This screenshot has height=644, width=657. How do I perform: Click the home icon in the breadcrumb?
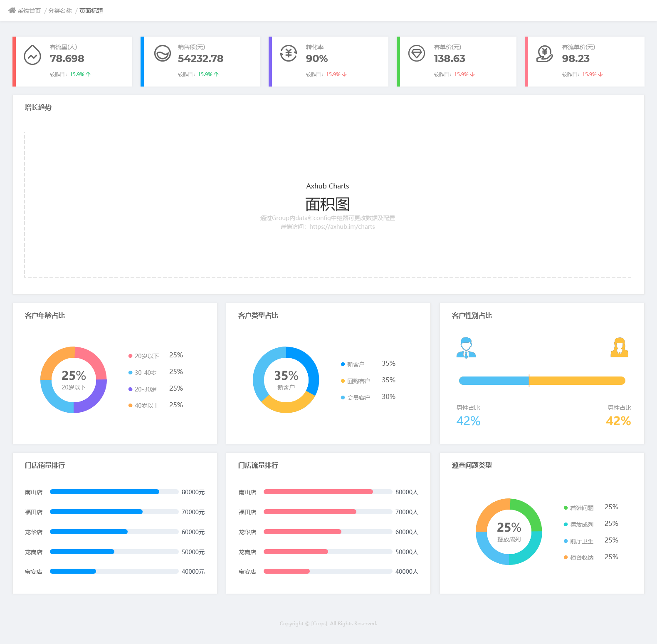tap(12, 10)
